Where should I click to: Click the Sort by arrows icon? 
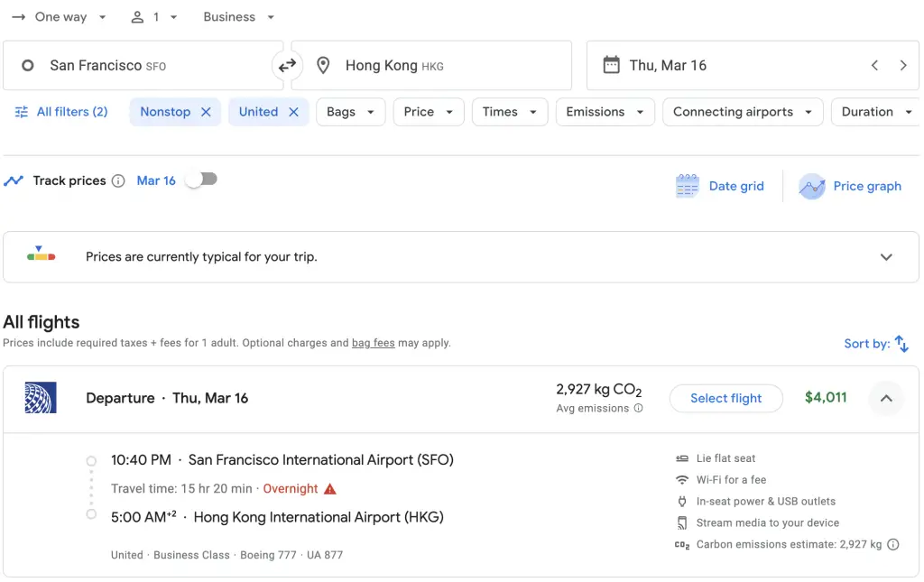(901, 344)
